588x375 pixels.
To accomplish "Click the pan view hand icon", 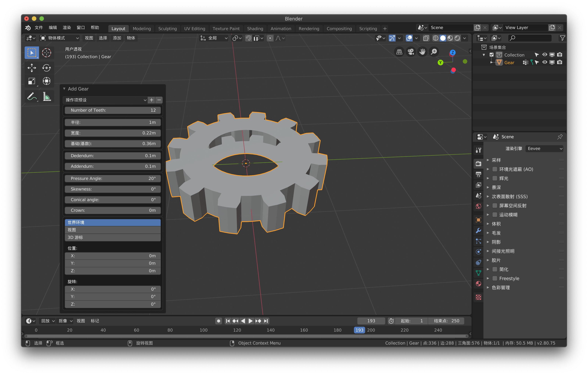I will (422, 52).
